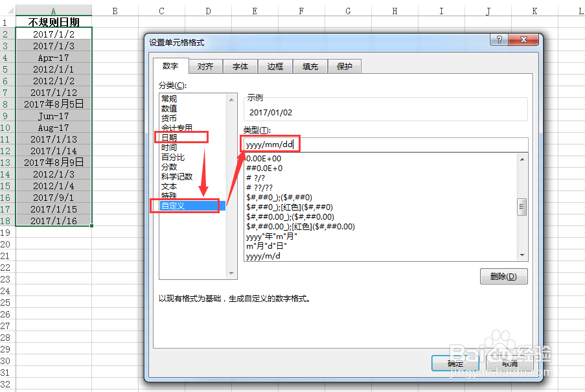
Task: Choose the 货币 category
Action: (x=169, y=118)
